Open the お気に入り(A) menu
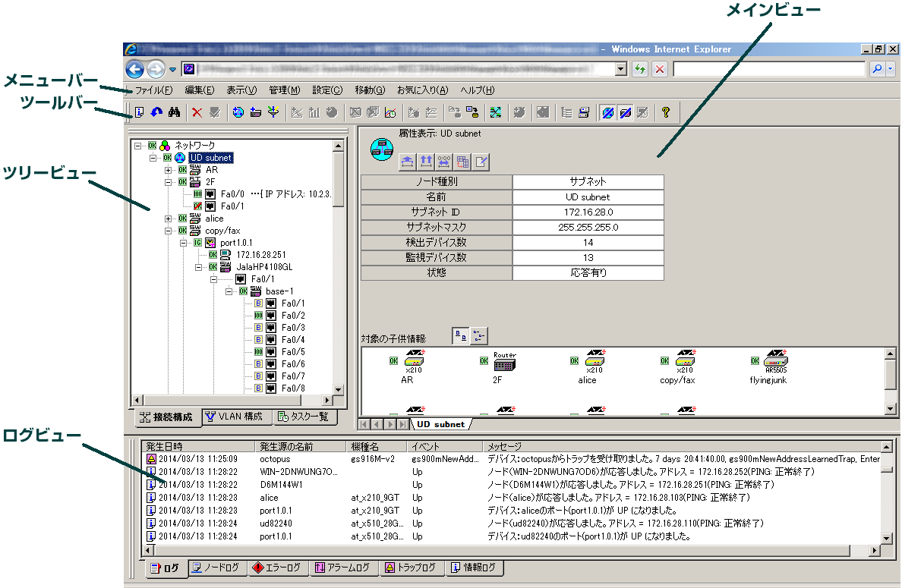The image size is (902, 588). (x=422, y=90)
